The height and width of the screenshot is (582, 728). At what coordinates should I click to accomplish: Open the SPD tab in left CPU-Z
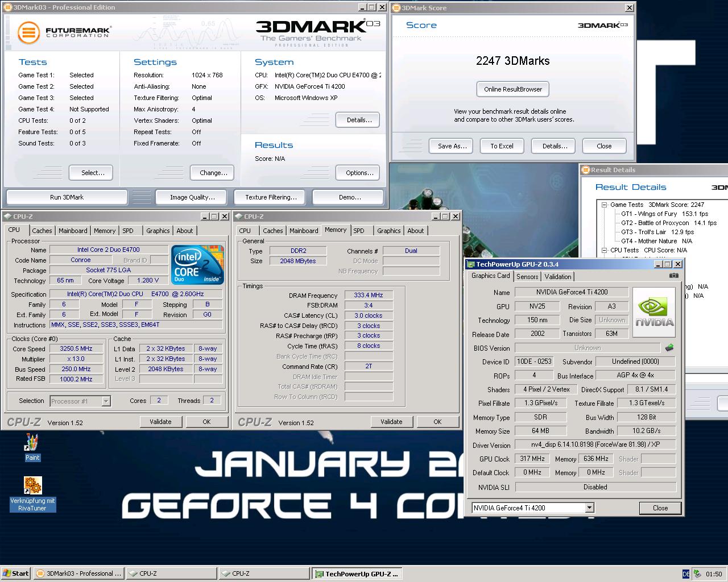pos(128,231)
